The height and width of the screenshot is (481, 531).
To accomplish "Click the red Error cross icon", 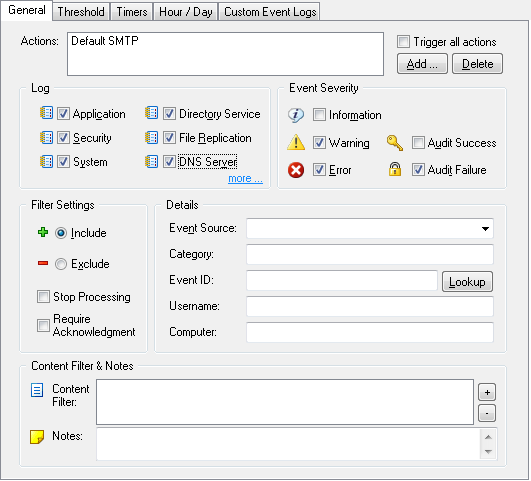I will coord(296,170).
